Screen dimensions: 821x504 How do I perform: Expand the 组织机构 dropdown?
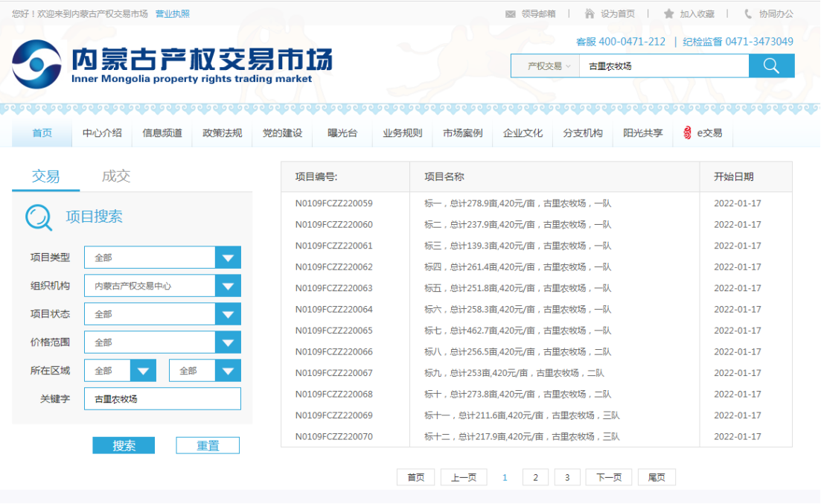coord(228,286)
